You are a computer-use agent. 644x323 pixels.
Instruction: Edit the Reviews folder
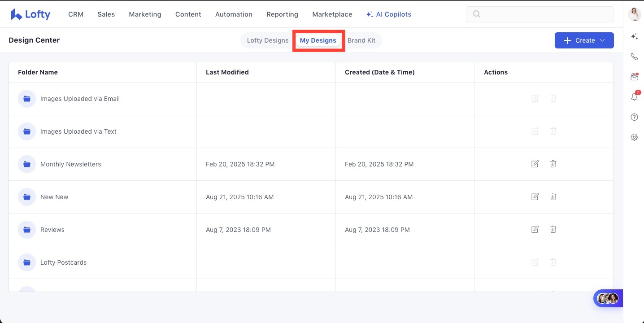[535, 229]
